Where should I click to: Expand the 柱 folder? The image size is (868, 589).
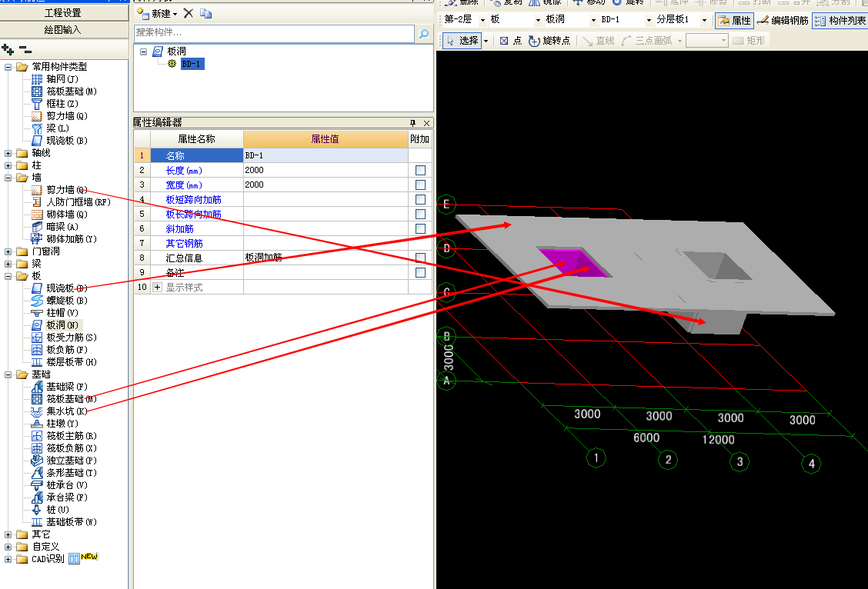[x=8, y=165]
